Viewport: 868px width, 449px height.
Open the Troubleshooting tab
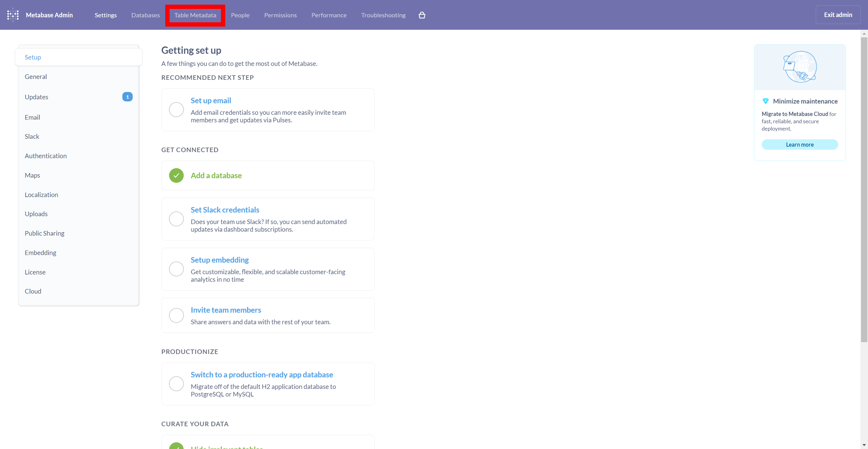pyautogui.click(x=383, y=15)
